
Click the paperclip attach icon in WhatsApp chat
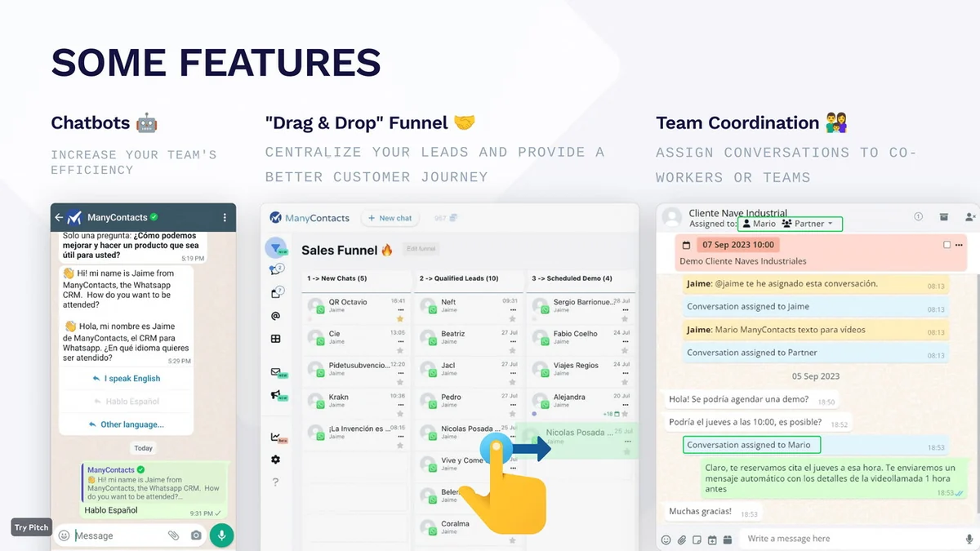[x=173, y=535]
